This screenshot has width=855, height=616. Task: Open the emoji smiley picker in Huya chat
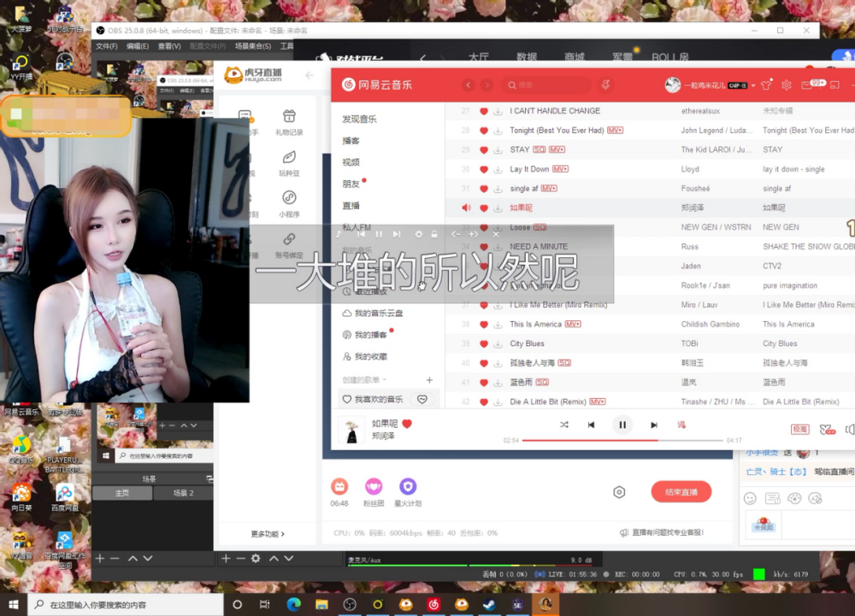point(751,498)
